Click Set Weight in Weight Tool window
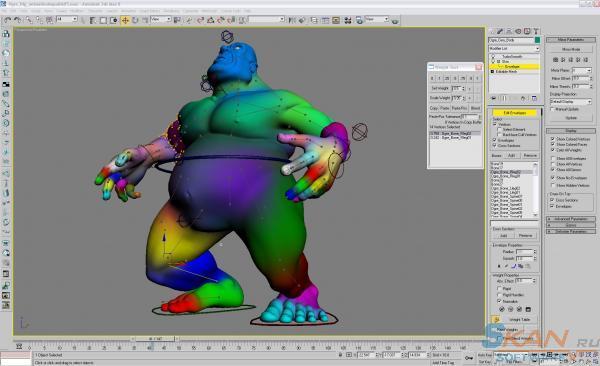This screenshot has width=600, height=366. (440, 88)
